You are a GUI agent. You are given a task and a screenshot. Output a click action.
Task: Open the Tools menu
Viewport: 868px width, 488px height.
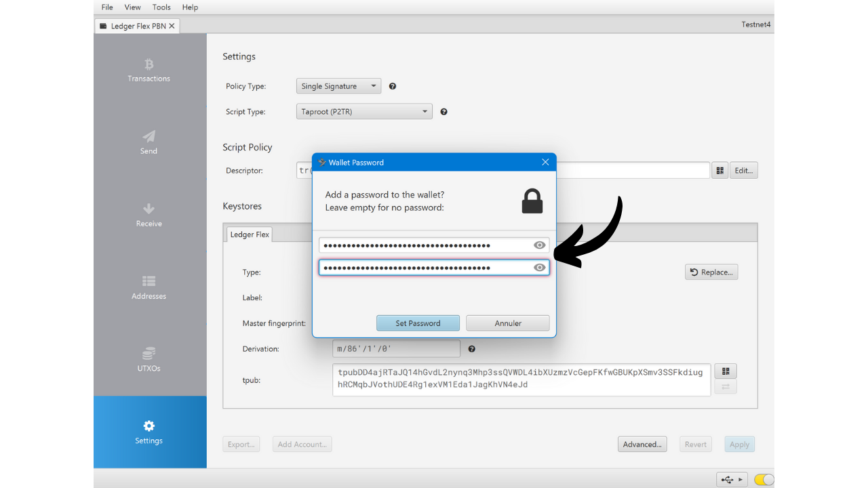pos(161,7)
